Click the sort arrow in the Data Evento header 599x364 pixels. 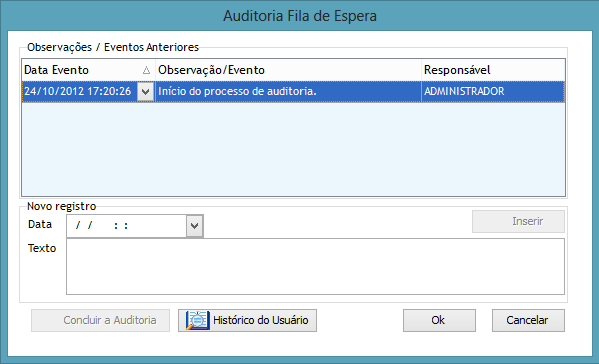coord(146,70)
